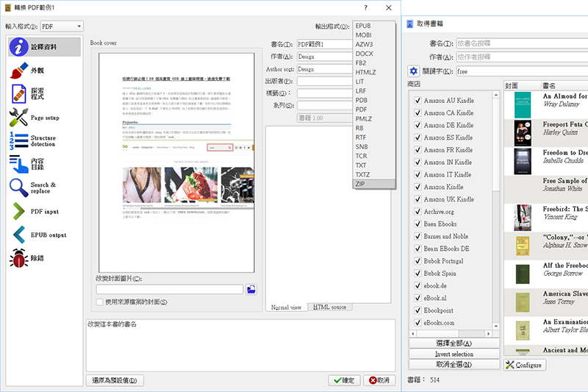Screen dimensions: 588x392
Task: Select all stores in Get Books
Action: pyautogui.click(x=453, y=343)
